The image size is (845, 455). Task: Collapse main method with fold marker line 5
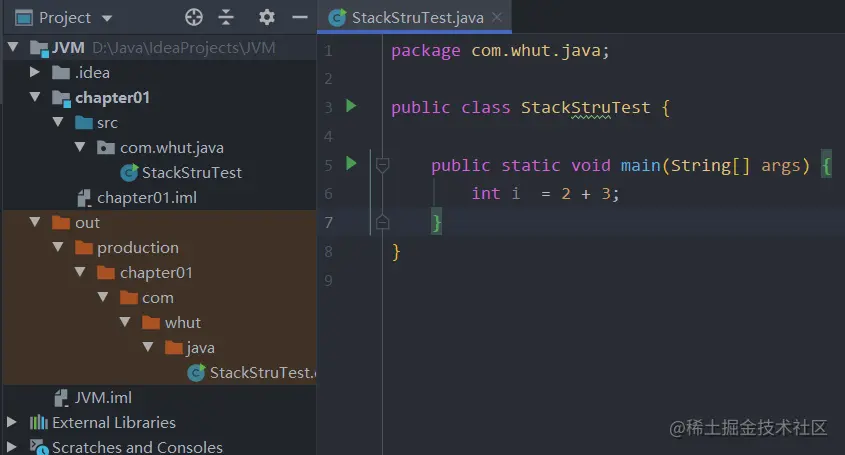pos(382,165)
